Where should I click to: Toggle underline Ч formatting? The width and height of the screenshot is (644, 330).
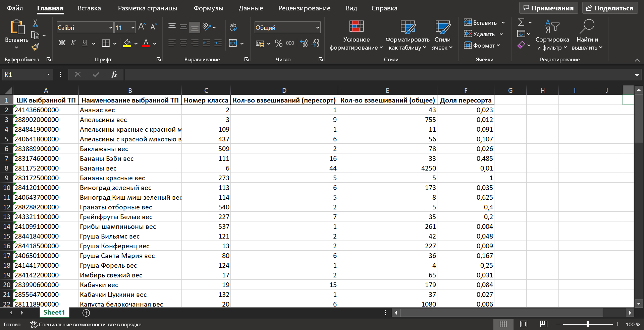85,43
